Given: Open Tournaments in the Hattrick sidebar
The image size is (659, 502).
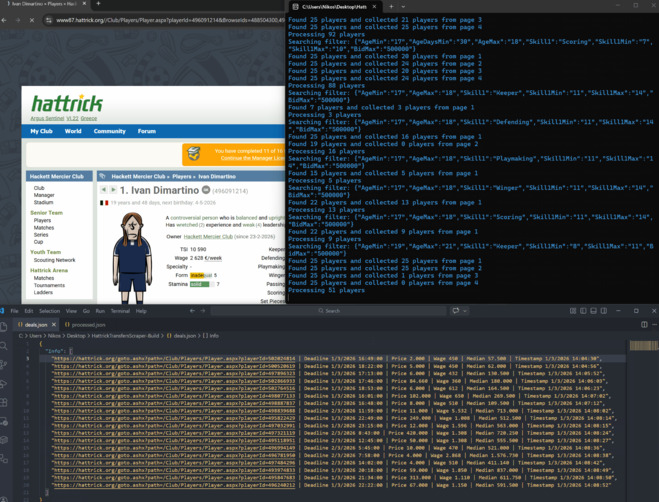Looking at the screenshot, I should click(x=49, y=285).
